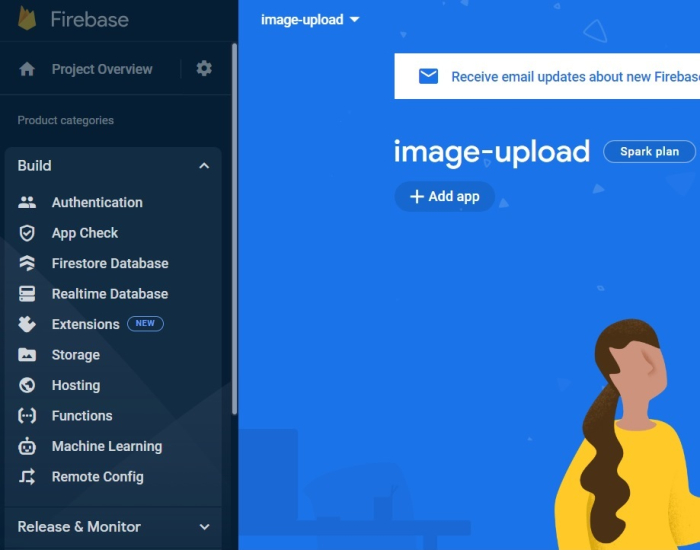
Task: Open Machine Learning in the sidebar
Action: [x=106, y=446]
